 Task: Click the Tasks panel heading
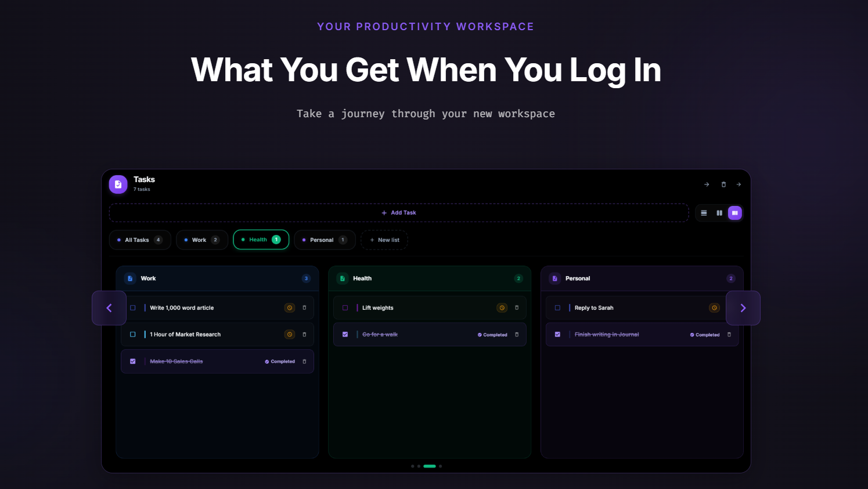coord(144,179)
